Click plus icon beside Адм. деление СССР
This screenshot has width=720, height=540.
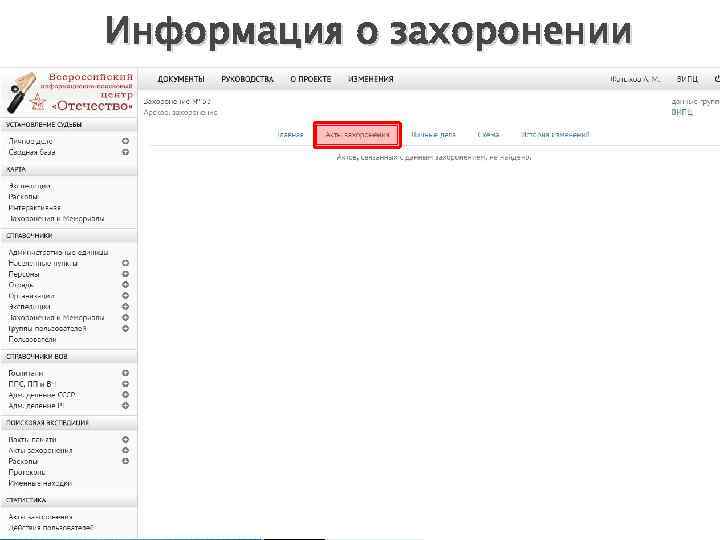pyautogui.click(x=125, y=395)
